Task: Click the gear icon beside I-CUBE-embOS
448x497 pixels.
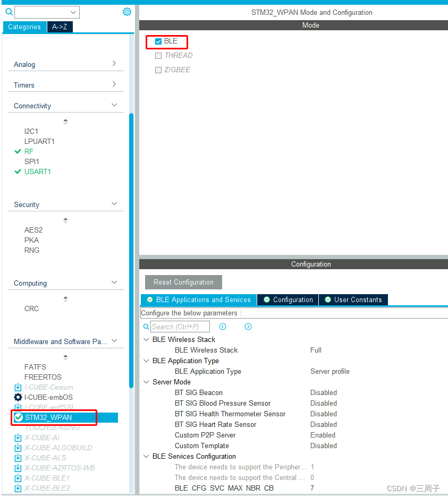Action: click(18, 398)
